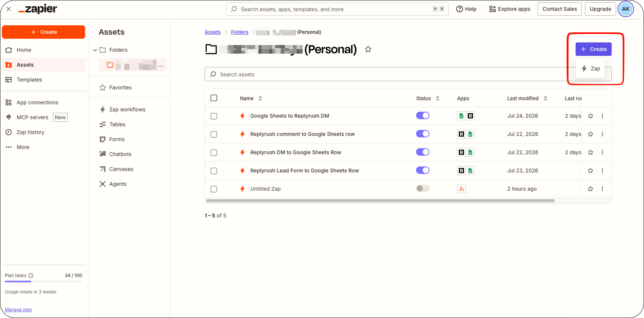This screenshot has width=644, height=318.
Task: Open App connections
Action: (x=44, y=102)
